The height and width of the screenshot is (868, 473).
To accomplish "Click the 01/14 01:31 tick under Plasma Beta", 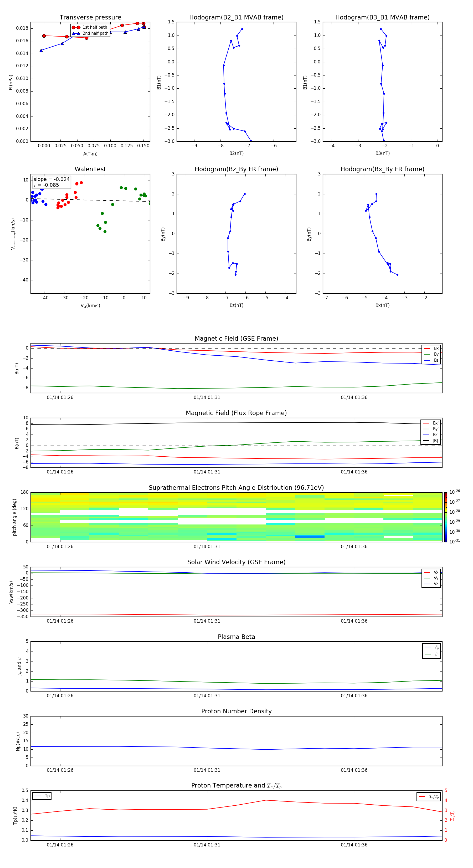I will pos(207,696).
